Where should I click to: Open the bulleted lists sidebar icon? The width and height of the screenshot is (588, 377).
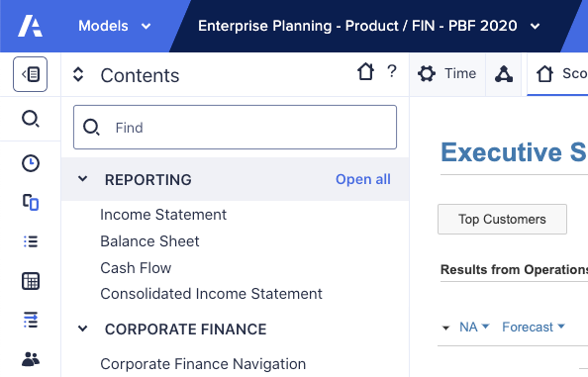(31, 241)
